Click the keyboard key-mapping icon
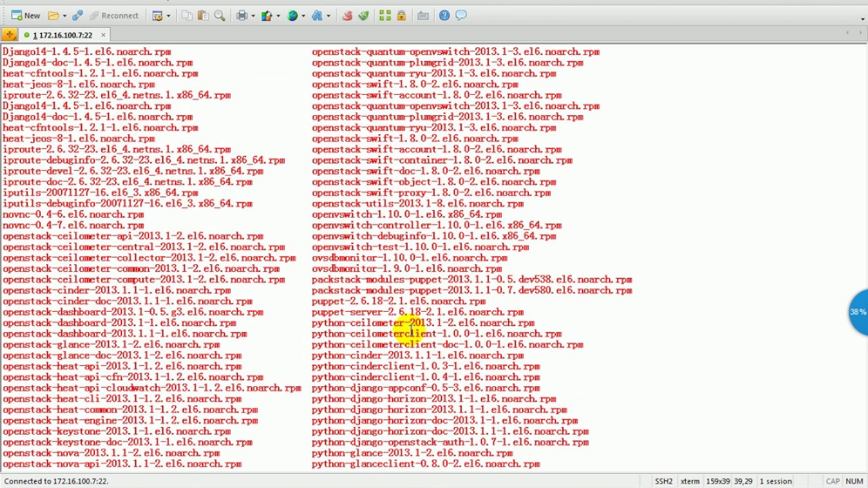This screenshot has width=868, height=488. point(423,15)
